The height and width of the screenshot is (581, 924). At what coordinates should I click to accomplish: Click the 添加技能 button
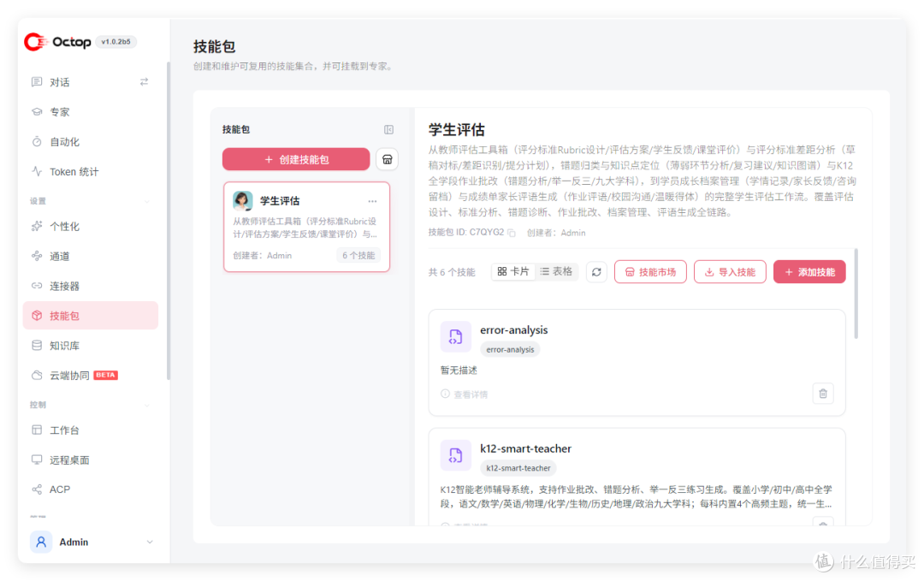click(x=809, y=272)
